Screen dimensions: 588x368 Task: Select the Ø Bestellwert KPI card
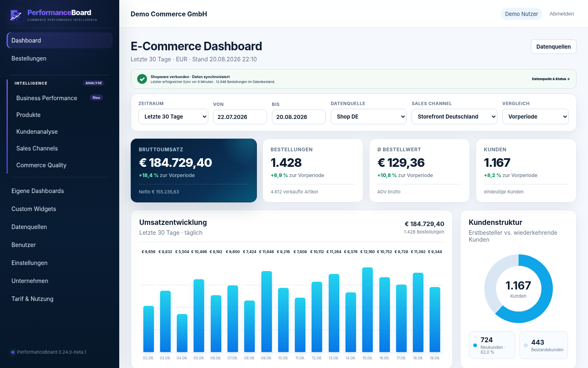[419, 171]
